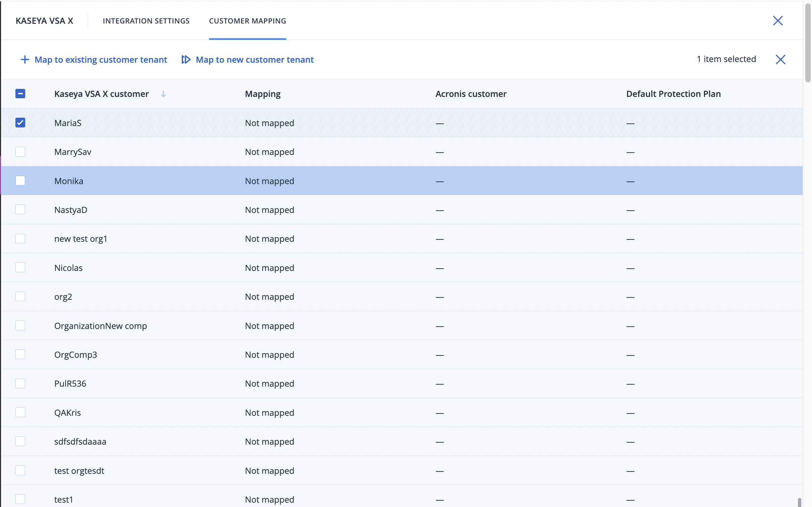
Task: Check the OrganizationNew comp checkbox
Action: (x=20, y=326)
